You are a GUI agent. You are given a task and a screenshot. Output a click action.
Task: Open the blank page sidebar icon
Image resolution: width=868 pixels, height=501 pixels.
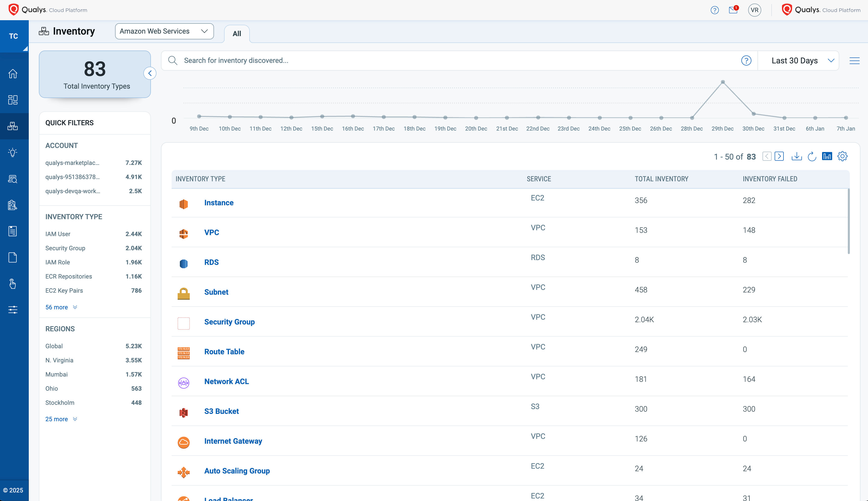point(13,257)
